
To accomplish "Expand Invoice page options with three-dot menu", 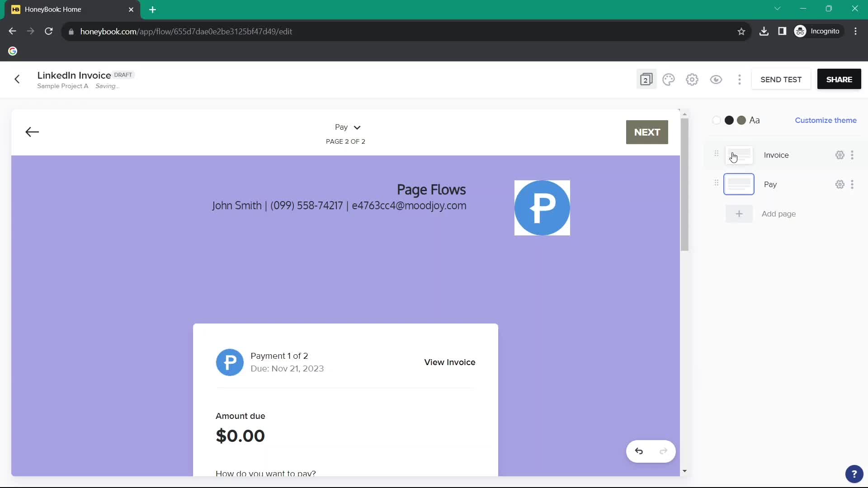I will (x=852, y=155).
